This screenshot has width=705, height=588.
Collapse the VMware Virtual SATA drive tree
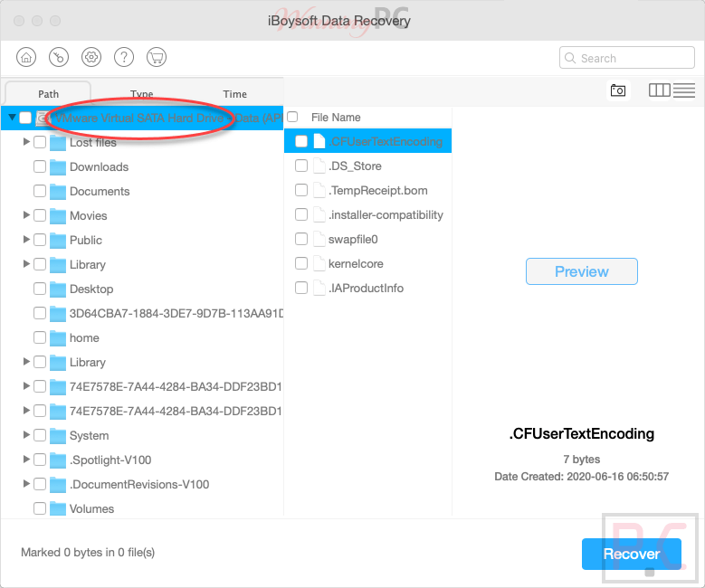[12, 118]
